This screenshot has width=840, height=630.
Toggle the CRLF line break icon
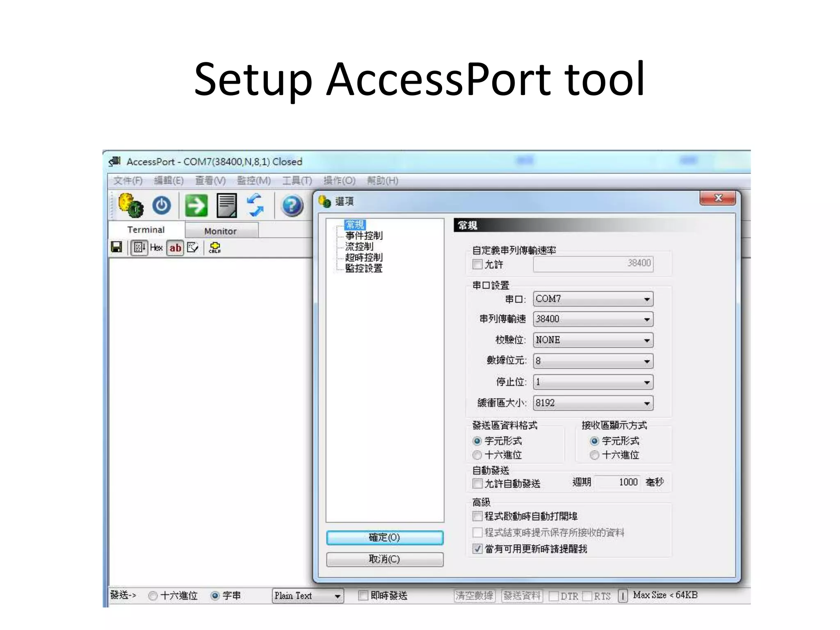215,247
